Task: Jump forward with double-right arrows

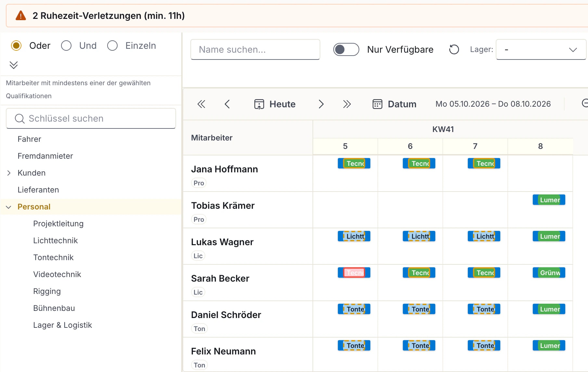Action: pyautogui.click(x=347, y=104)
